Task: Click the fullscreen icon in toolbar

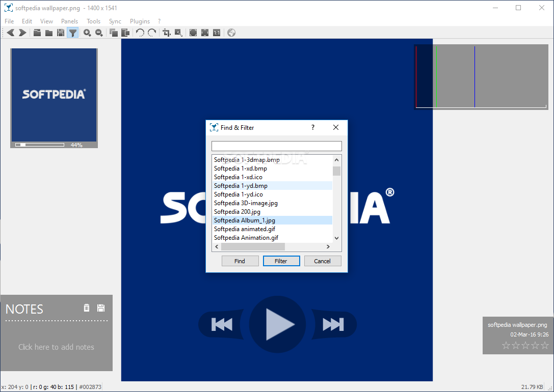Action: pyautogui.click(x=193, y=33)
